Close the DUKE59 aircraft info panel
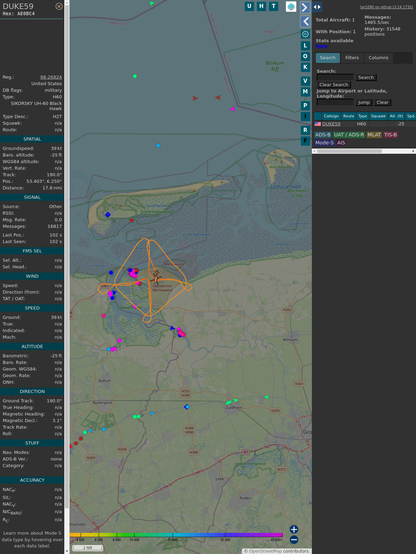This screenshot has width=416, height=554. (59, 6)
